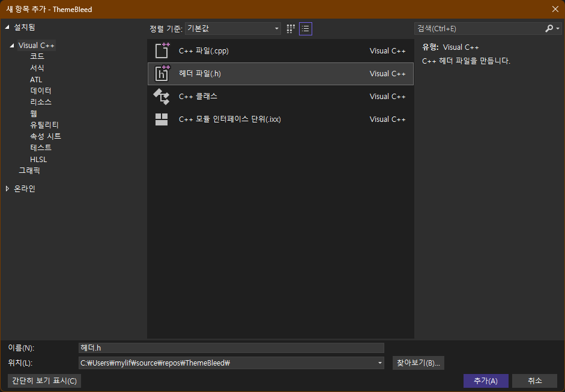Click the 헤더 파일(.h) item text
Screen dimensions: 565x392
click(199, 73)
